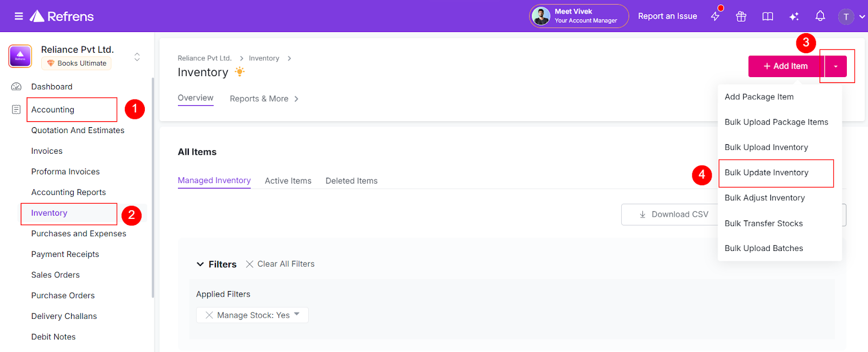Click Meet Vivek account manager card

coord(579,16)
